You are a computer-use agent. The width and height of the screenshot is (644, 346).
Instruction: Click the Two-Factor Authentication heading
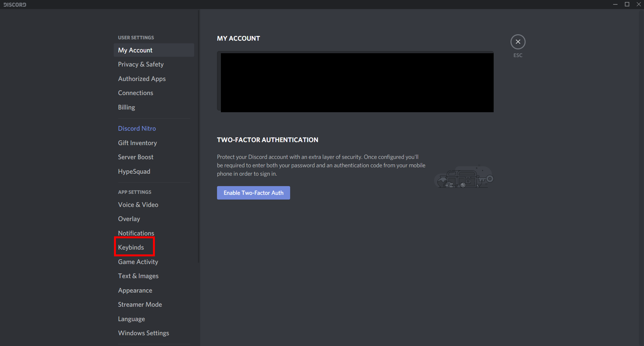coord(268,140)
